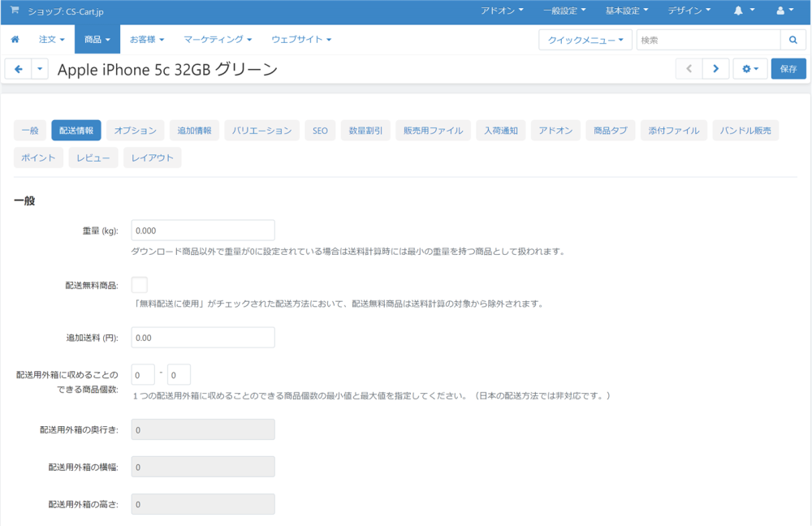Screen dimensions: 812x526
Task: Open the アドオン top menu
Action: (502, 11)
